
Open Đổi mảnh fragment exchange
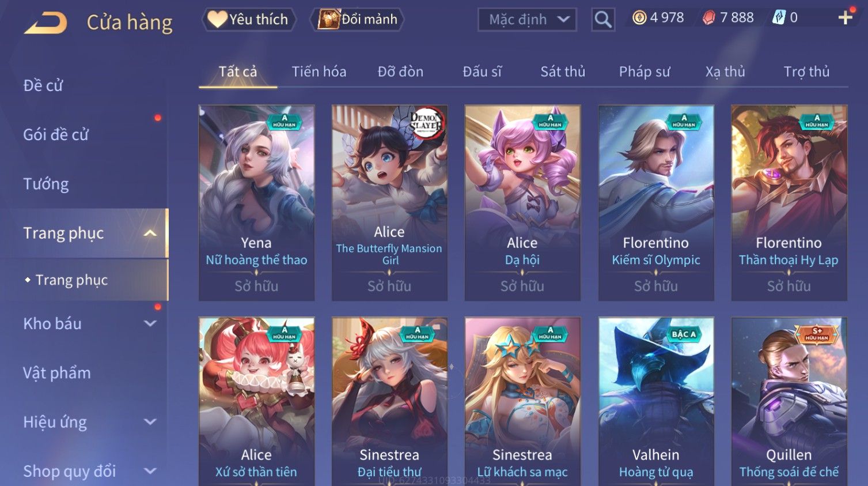tap(357, 19)
